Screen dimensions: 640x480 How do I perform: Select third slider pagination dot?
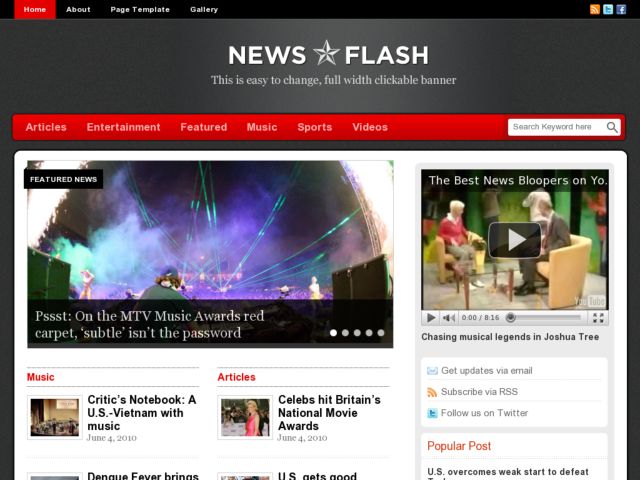coord(357,333)
